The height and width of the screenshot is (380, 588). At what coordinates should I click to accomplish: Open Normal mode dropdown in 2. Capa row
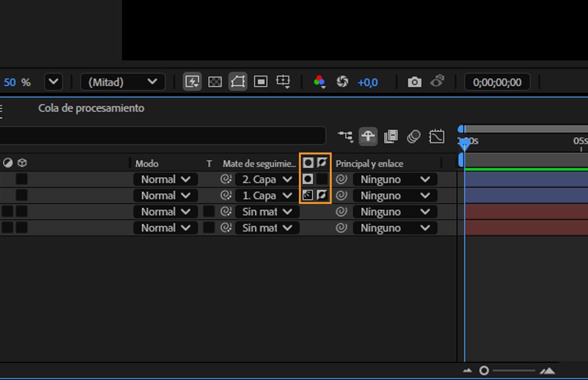coord(166,179)
